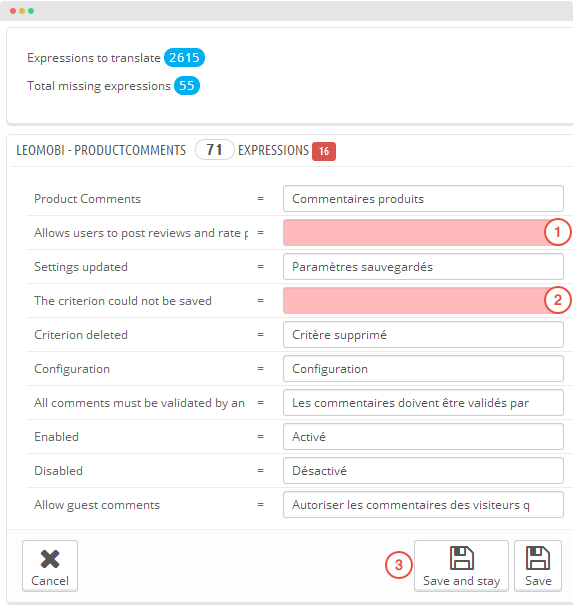The height and width of the screenshot is (611, 573).
Task: Click the Cancel X icon
Action: coord(50,559)
